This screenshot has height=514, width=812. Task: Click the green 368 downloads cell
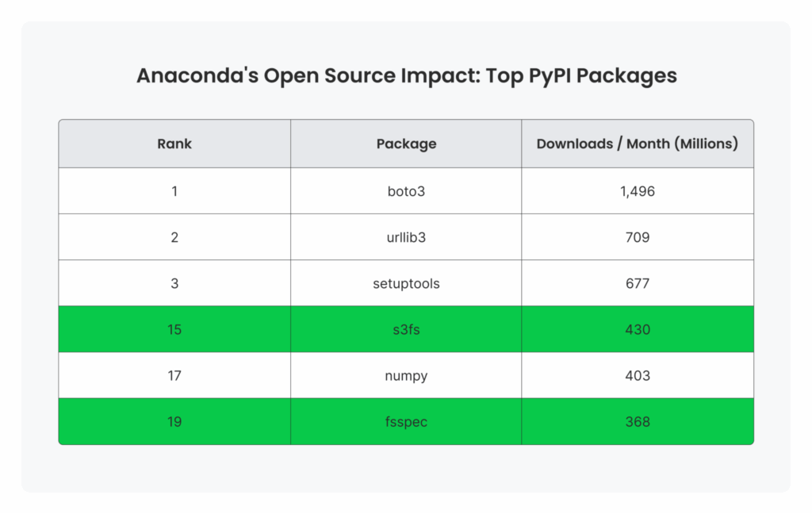(x=638, y=421)
